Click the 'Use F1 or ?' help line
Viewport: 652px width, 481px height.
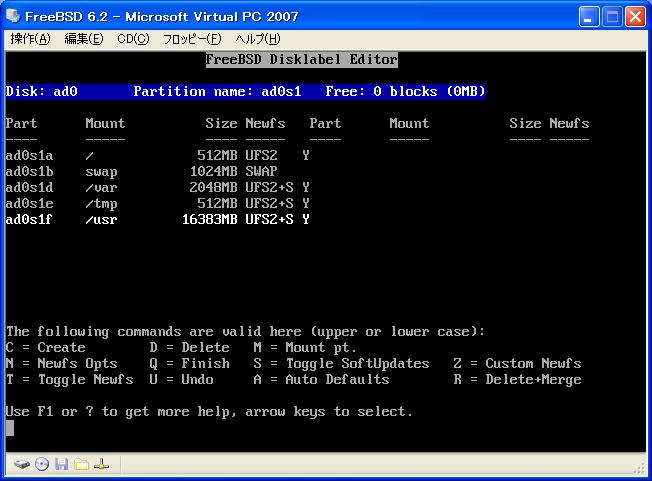click(209, 412)
